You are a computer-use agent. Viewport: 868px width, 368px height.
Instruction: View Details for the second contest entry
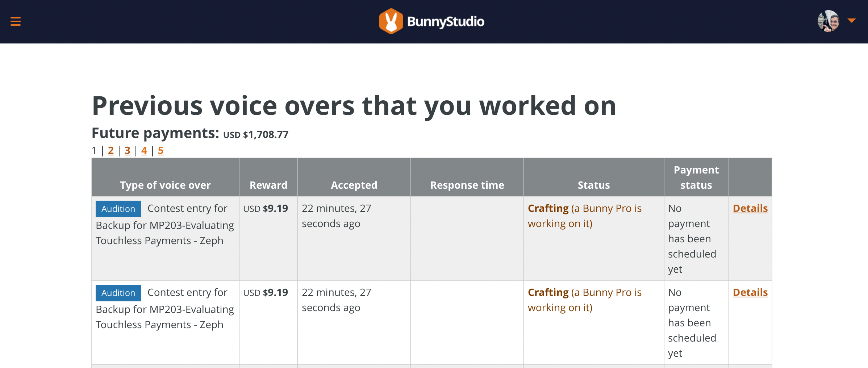click(x=750, y=292)
